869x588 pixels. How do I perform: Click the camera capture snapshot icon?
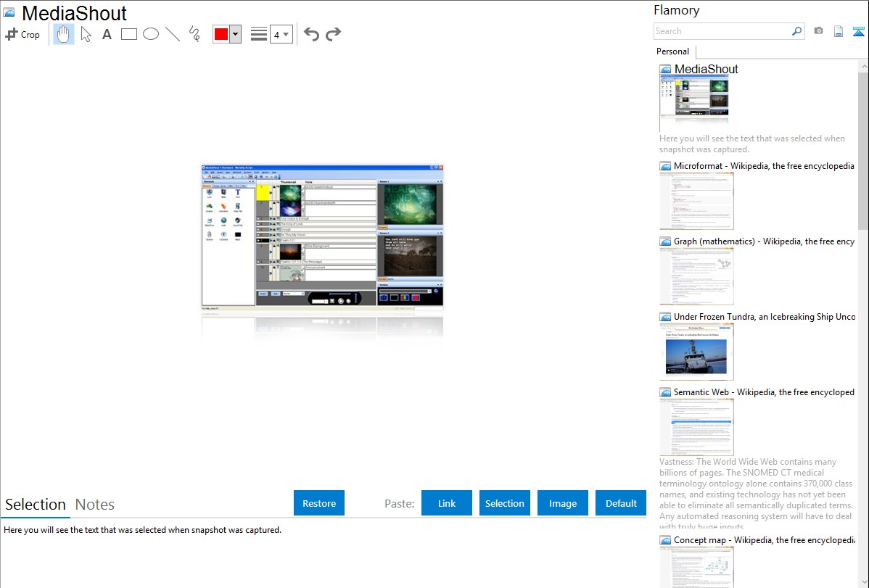click(x=818, y=31)
